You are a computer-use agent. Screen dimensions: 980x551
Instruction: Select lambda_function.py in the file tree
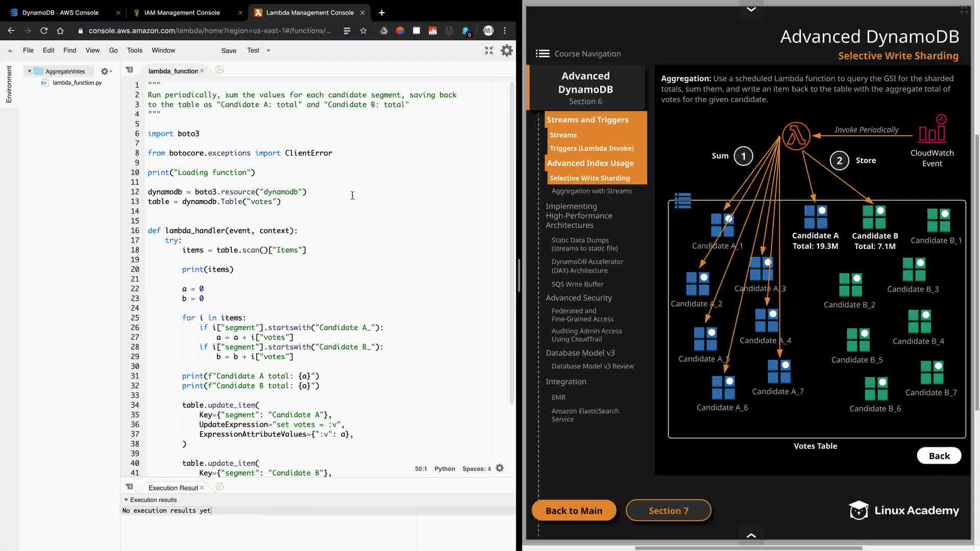(77, 83)
